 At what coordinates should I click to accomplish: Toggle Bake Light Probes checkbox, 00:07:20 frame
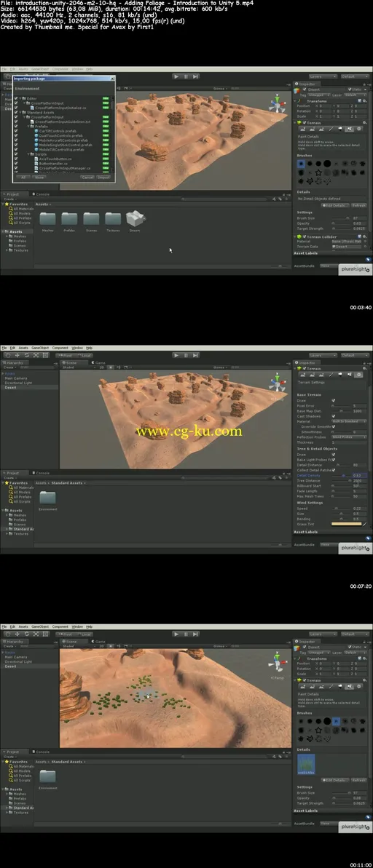coord(333,459)
